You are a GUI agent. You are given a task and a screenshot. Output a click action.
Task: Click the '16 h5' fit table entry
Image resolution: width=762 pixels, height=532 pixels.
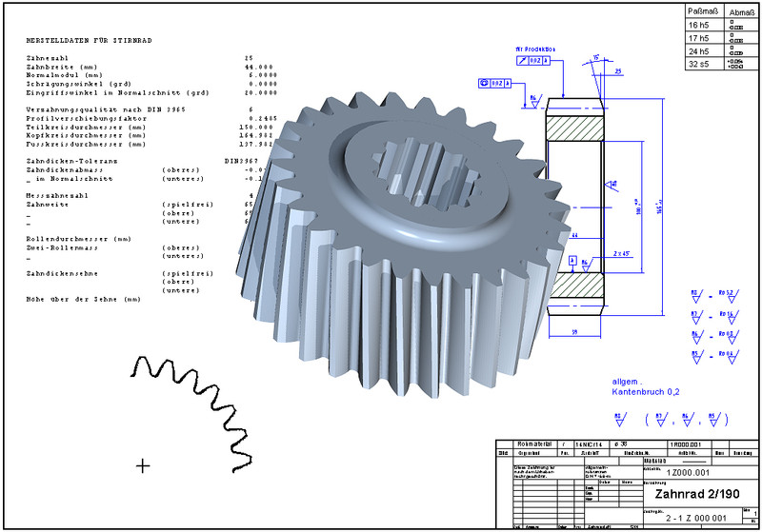703,24
